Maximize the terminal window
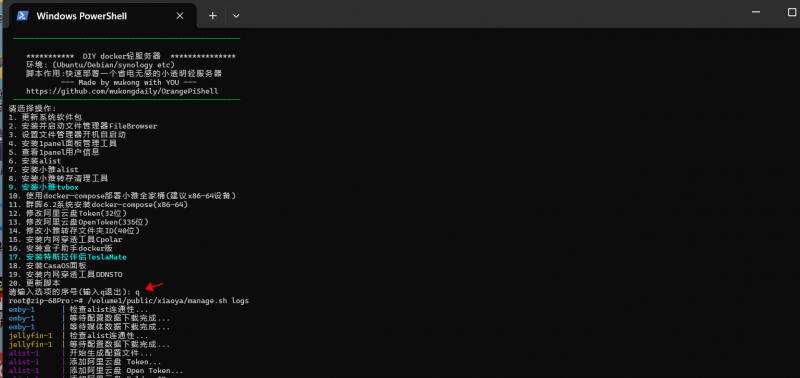 (x=792, y=12)
